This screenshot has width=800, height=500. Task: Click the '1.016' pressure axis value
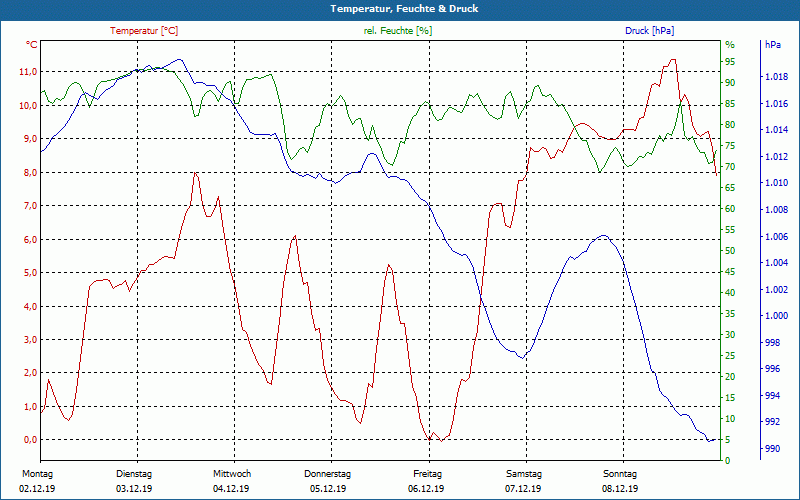[x=777, y=104]
